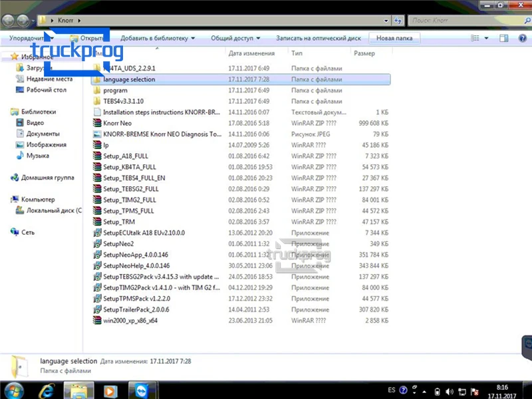Click Записать на оптический диск
The image size is (532, 399).
tap(319, 39)
